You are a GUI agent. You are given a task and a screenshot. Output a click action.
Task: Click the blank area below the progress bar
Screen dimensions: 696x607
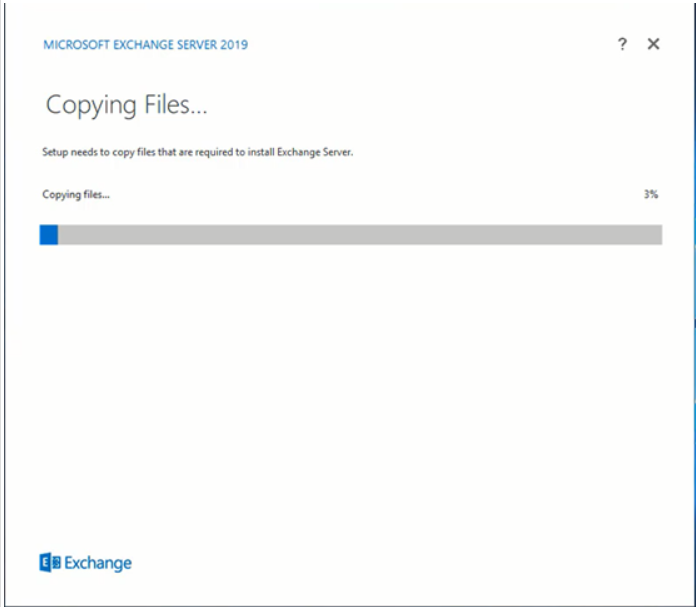point(350,380)
